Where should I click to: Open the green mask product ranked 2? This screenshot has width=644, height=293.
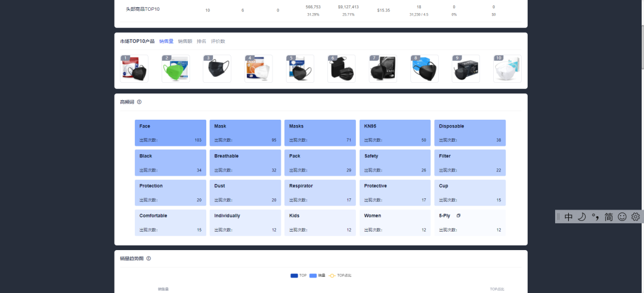175,69
